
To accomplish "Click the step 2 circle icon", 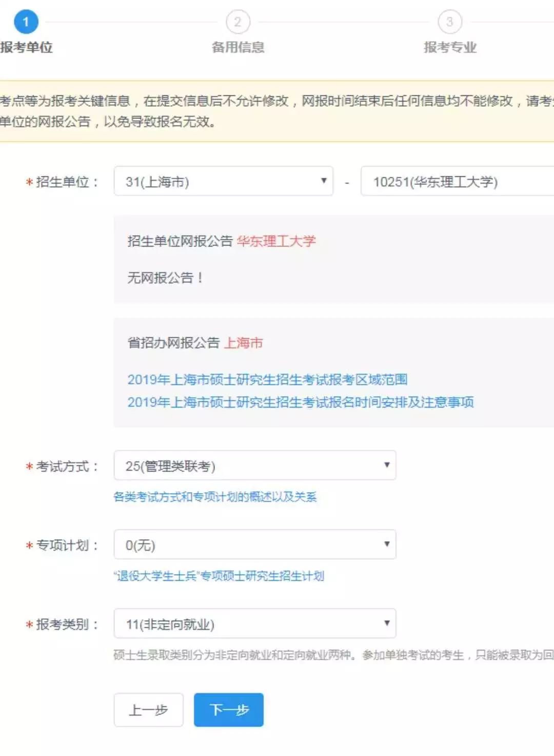I will pyautogui.click(x=238, y=22).
